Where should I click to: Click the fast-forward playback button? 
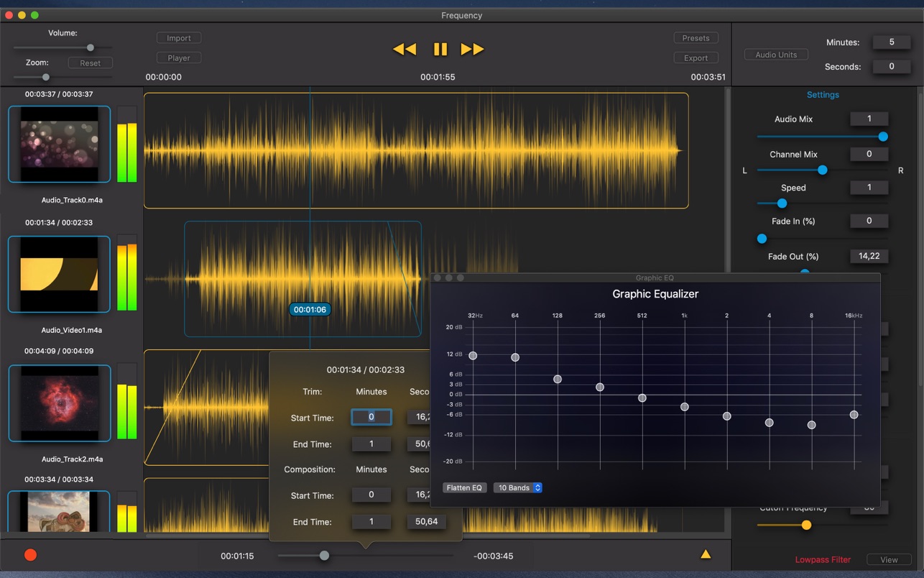click(x=472, y=49)
